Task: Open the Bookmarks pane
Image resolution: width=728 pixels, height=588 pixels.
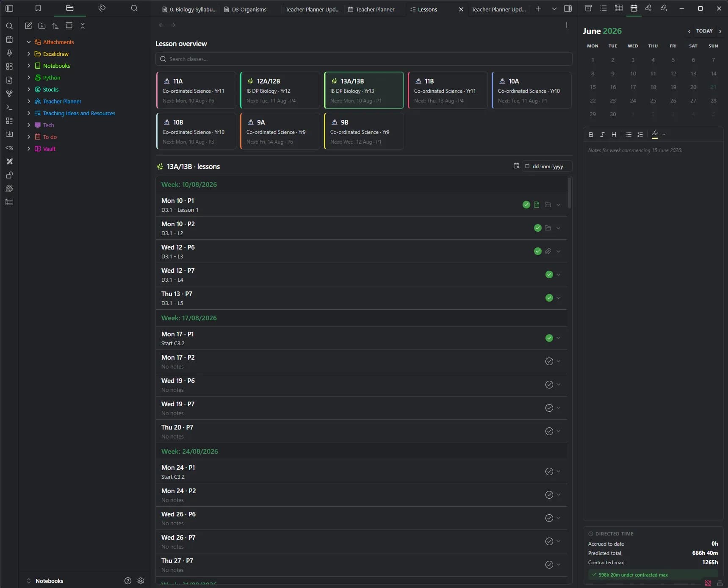Action: click(38, 8)
